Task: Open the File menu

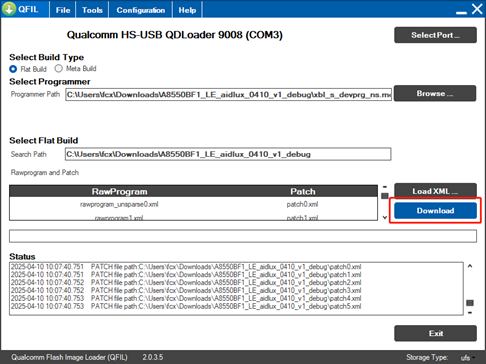Action: click(63, 10)
